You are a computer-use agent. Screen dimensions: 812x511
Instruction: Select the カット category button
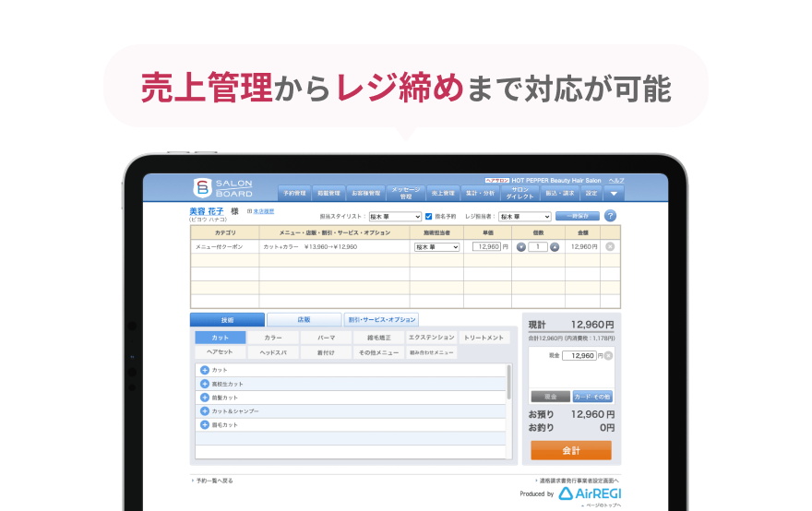pos(221,338)
